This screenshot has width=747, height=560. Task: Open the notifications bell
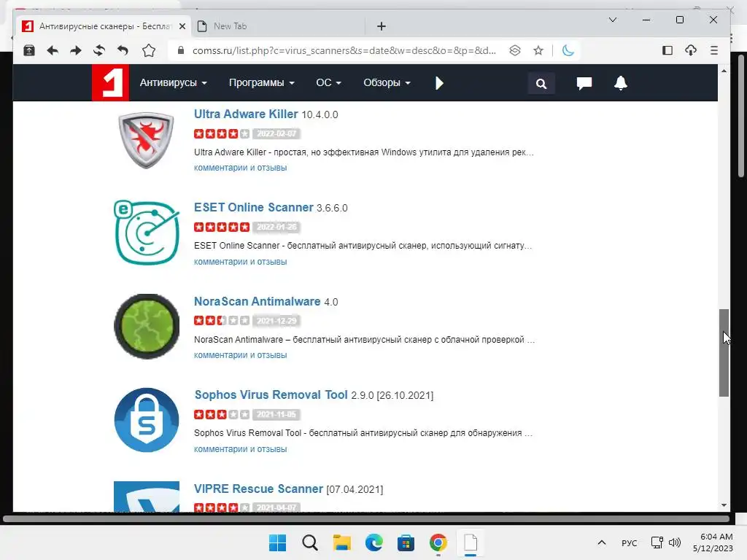620,83
